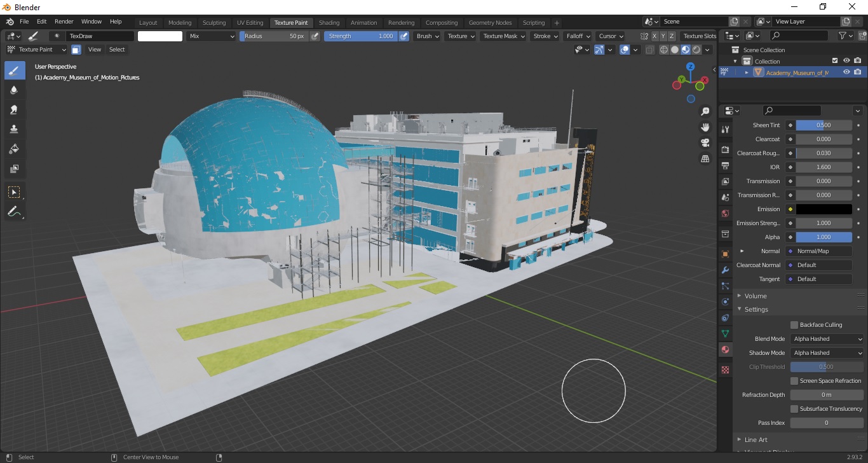Viewport: 868px width, 463px height.
Task: Hide Collection with its eye icon
Action: (846, 61)
